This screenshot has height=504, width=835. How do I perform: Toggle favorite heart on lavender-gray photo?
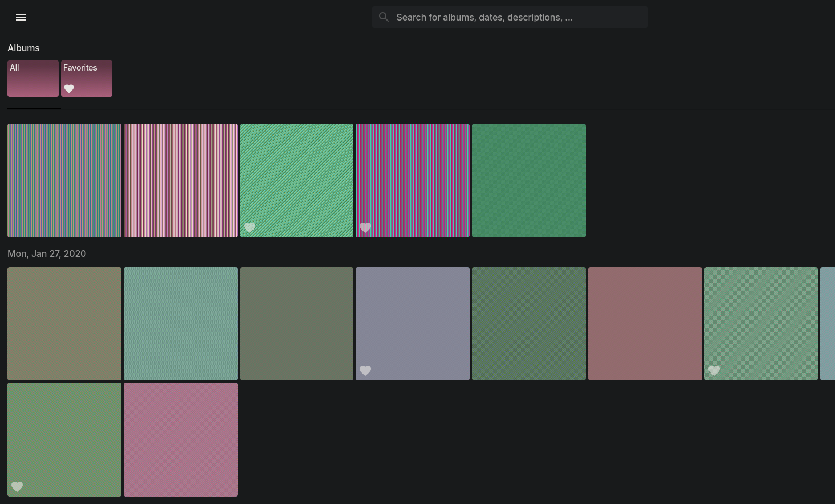point(365,371)
